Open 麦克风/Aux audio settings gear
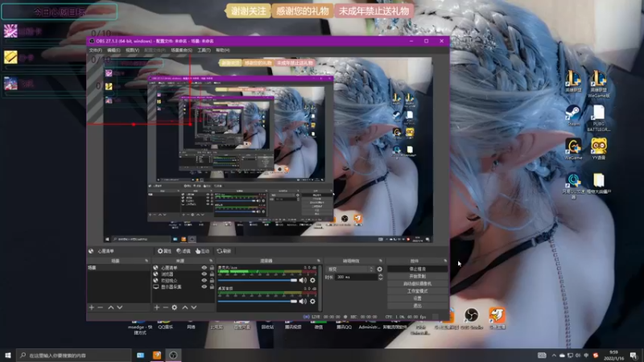 pos(312,280)
